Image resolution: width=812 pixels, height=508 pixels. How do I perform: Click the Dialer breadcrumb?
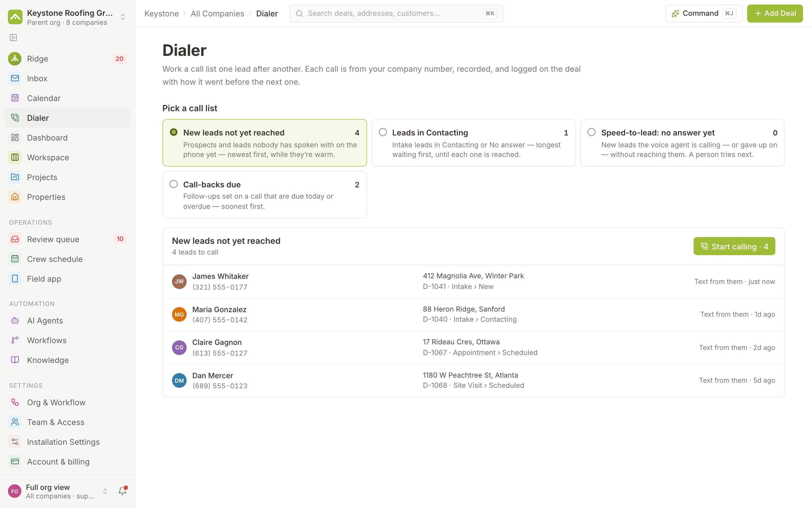tap(267, 14)
